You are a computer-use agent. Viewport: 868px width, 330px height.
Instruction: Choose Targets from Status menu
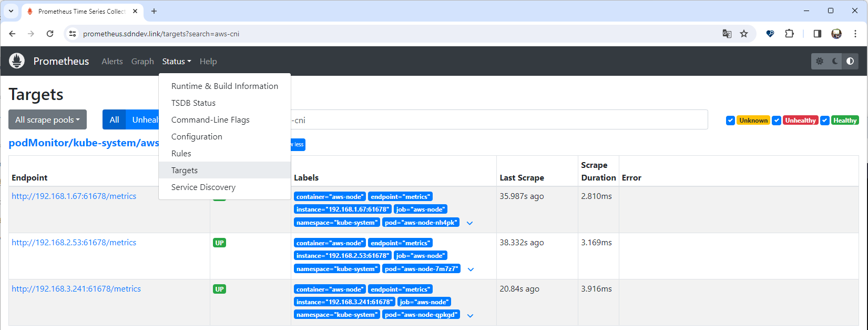click(x=224, y=170)
